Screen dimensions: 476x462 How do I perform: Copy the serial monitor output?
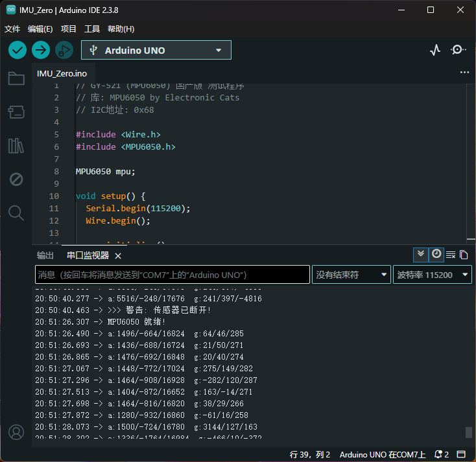point(464,255)
